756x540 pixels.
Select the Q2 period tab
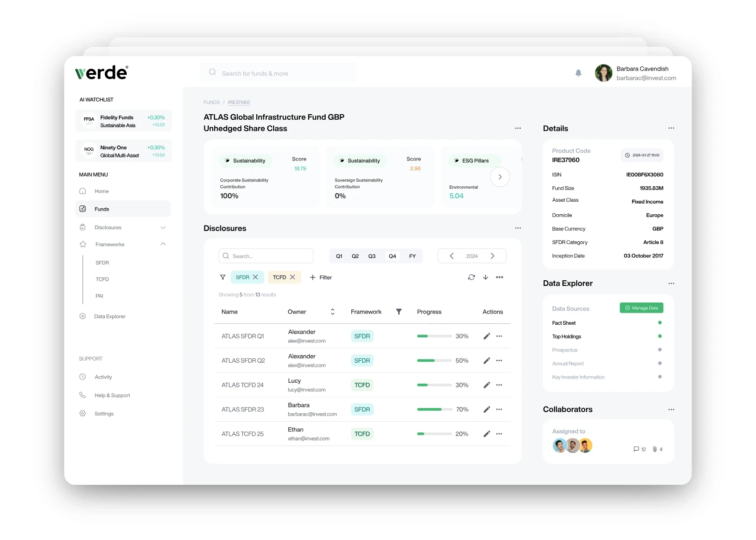(x=356, y=256)
